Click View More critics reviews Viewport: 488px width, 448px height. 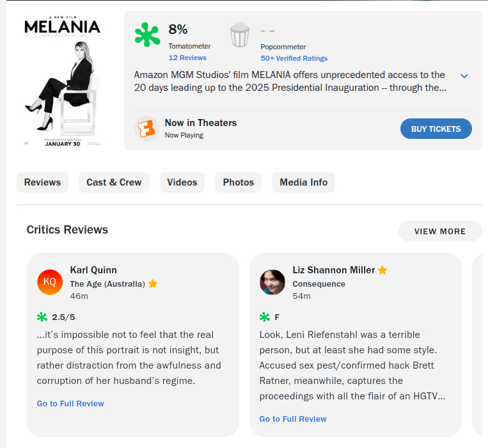(x=440, y=231)
